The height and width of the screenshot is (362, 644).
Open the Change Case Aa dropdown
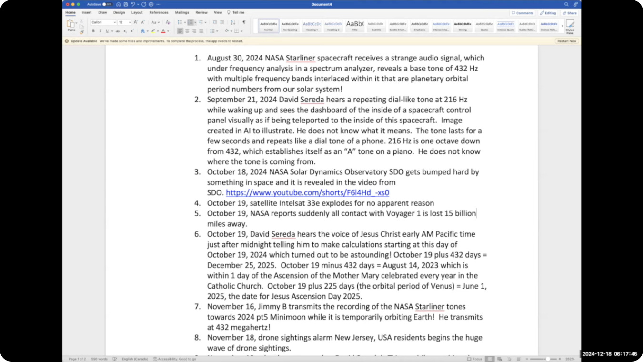156,22
